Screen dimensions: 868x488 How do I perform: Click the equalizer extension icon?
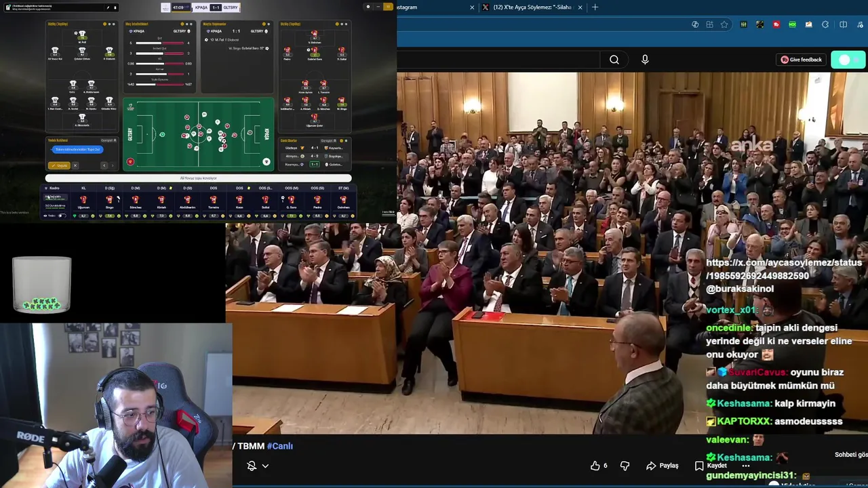[x=744, y=24]
